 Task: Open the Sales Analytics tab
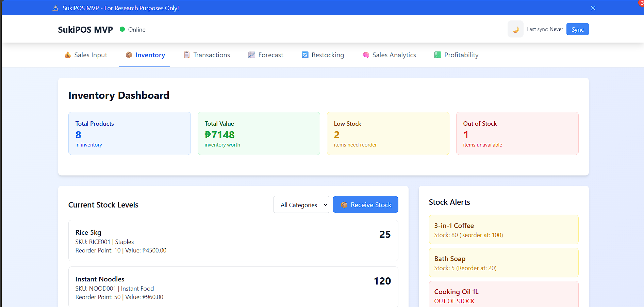[x=394, y=55]
